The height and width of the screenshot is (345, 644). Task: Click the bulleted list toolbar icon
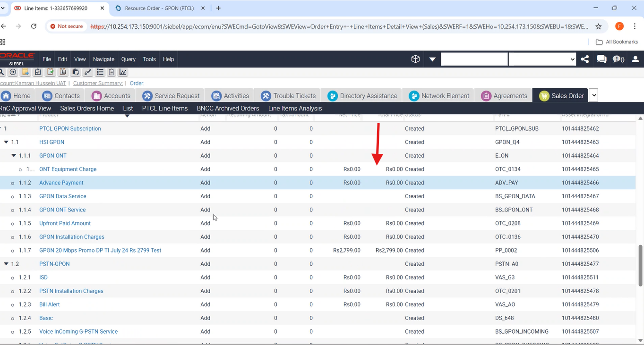(100, 72)
